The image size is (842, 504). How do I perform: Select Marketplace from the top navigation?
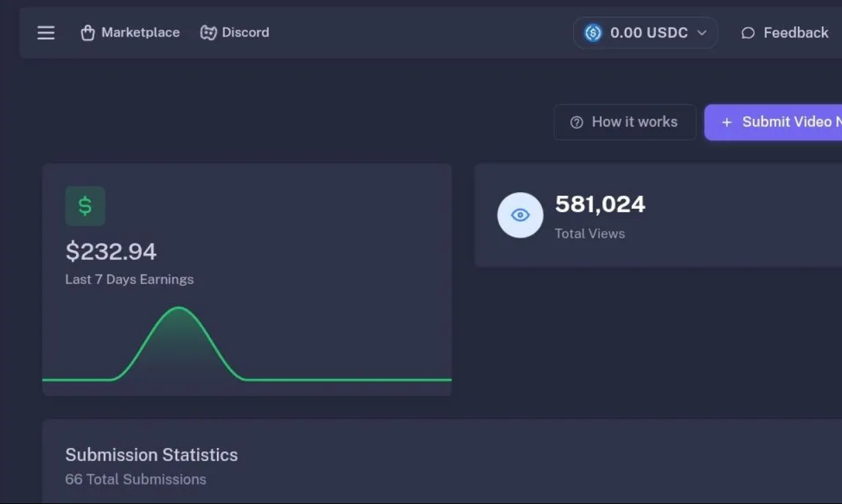tap(140, 32)
